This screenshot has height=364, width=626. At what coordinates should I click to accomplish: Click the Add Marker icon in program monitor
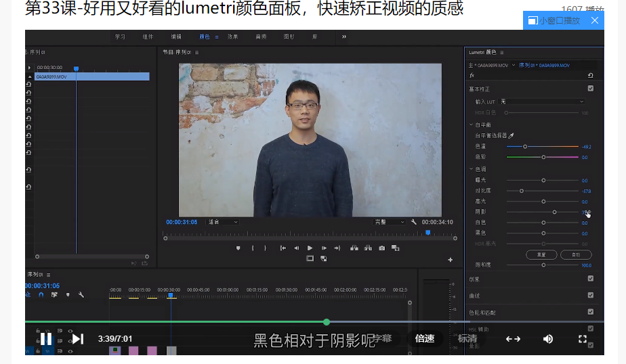coord(238,248)
